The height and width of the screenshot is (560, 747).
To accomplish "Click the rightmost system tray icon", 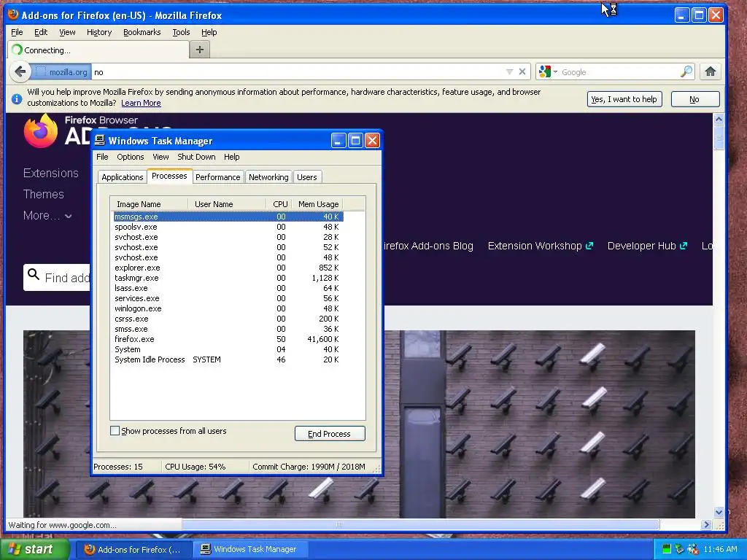I will (x=693, y=549).
